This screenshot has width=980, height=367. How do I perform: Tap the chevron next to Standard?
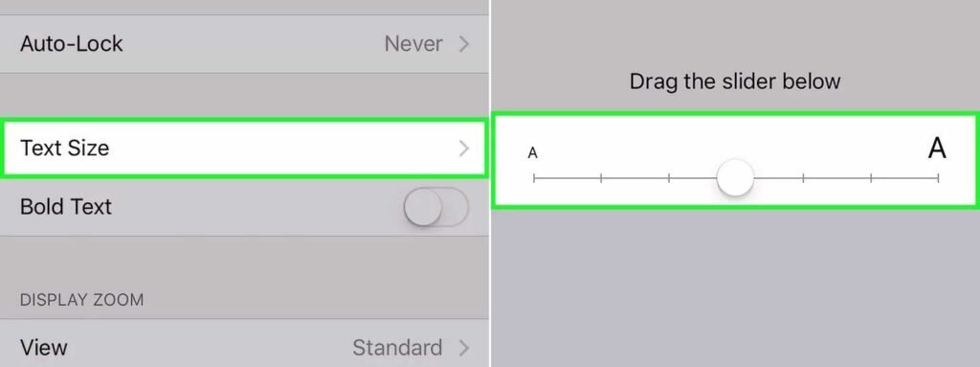pyautogui.click(x=464, y=348)
